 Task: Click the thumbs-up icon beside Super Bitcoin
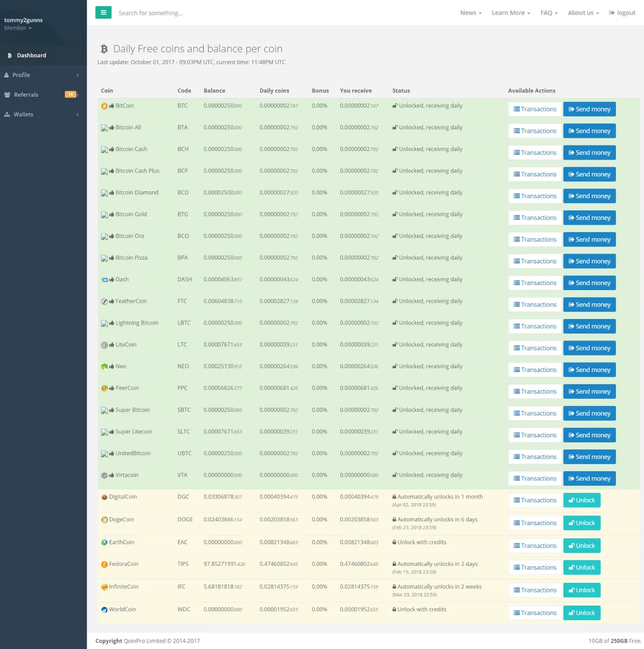pyautogui.click(x=111, y=410)
